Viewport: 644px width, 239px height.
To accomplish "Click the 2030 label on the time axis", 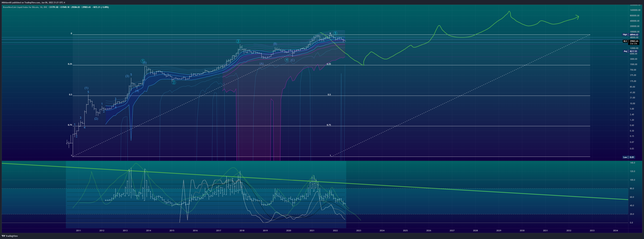I will coord(522,230).
